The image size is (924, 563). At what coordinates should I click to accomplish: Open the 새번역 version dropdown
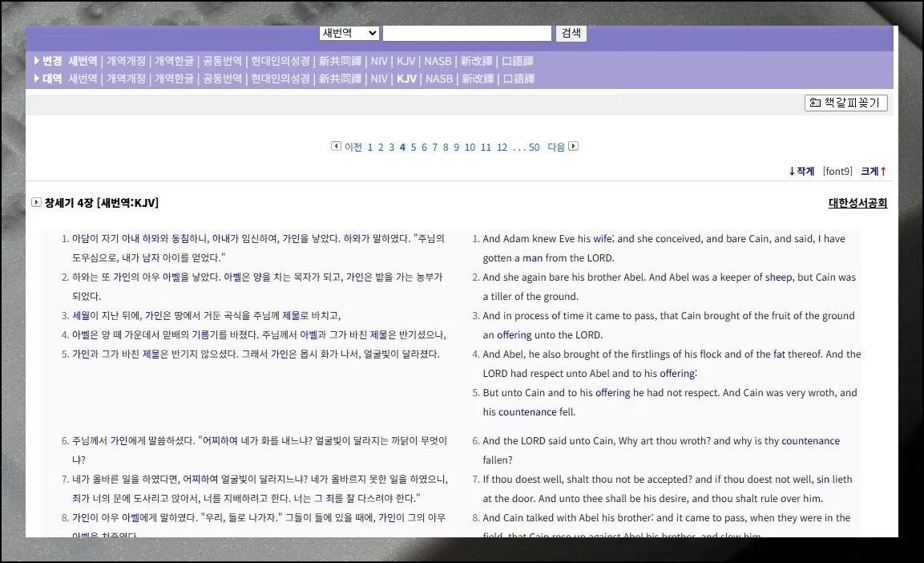click(x=348, y=32)
